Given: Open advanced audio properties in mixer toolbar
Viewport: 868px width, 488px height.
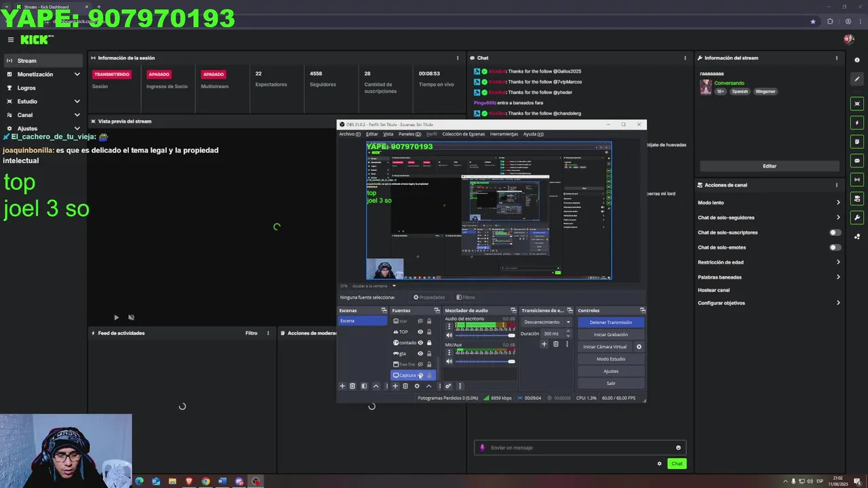Looking at the screenshot, I should point(448,386).
